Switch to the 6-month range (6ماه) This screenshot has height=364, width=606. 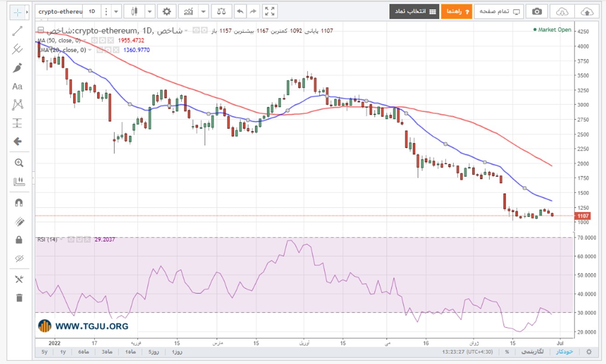(x=84, y=352)
